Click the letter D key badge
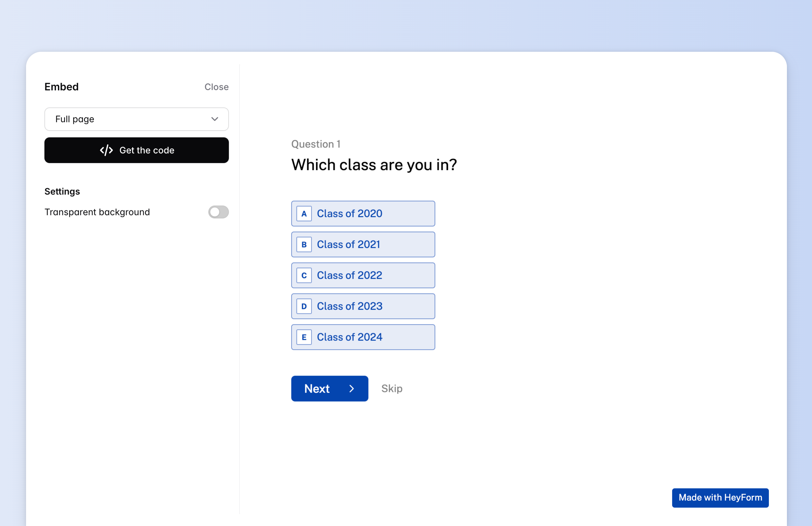The image size is (812, 526). pos(304,306)
